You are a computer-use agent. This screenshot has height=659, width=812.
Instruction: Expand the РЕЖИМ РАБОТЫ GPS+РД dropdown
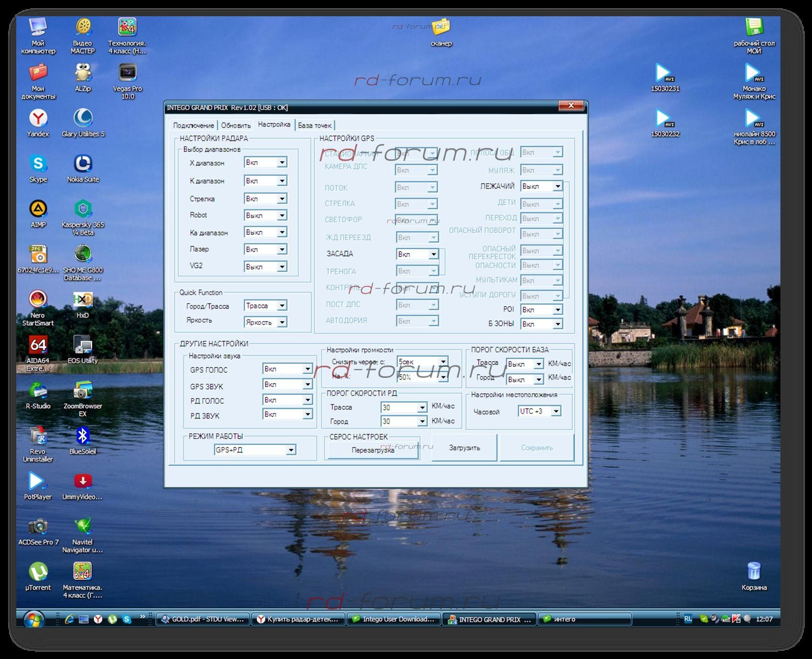click(290, 450)
